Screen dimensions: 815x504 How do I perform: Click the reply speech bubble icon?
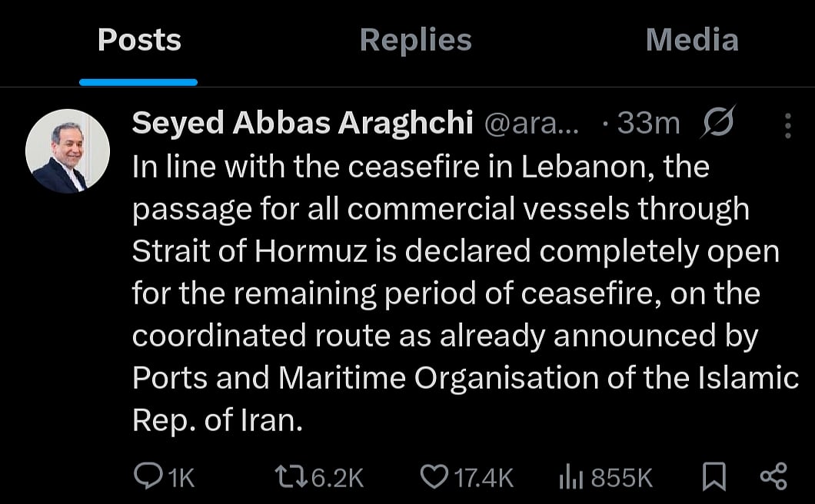tap(146, 478)
